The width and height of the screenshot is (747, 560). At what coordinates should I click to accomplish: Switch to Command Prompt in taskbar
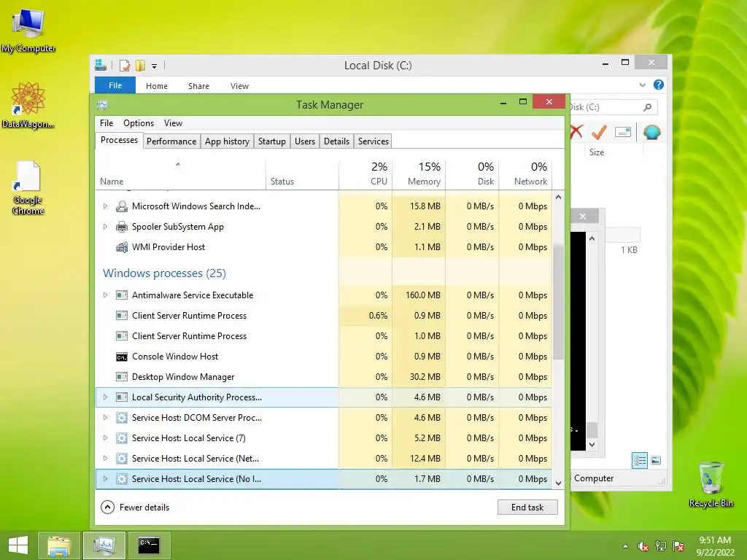coord(149,545)
